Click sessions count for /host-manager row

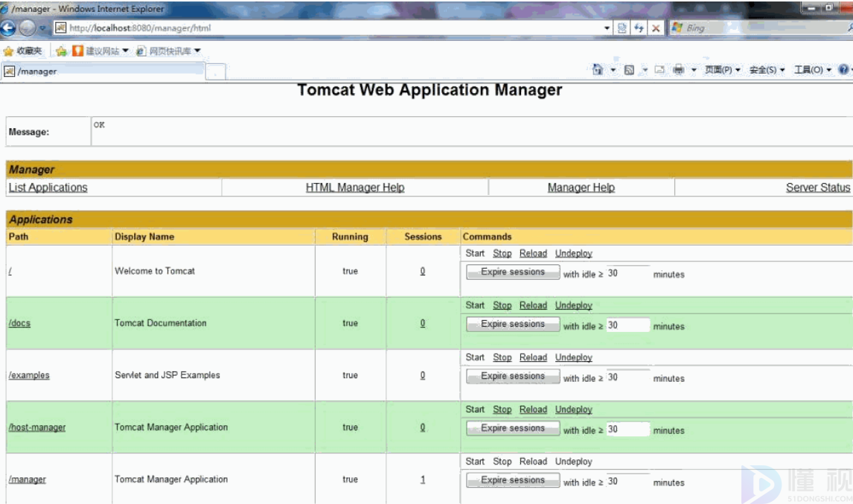pyautogui.click(x=423, y=427)
